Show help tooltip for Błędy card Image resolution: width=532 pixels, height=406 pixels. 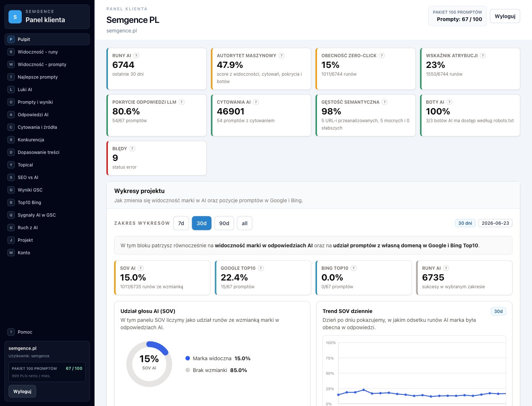pos(132,149)
